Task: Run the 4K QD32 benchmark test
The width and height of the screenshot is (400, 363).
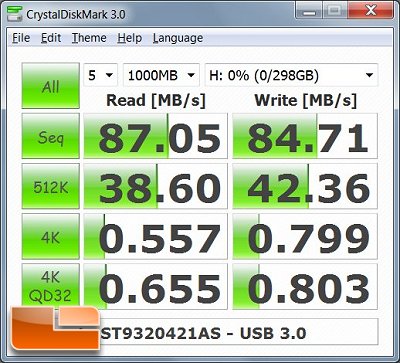Action: point(51,287)
